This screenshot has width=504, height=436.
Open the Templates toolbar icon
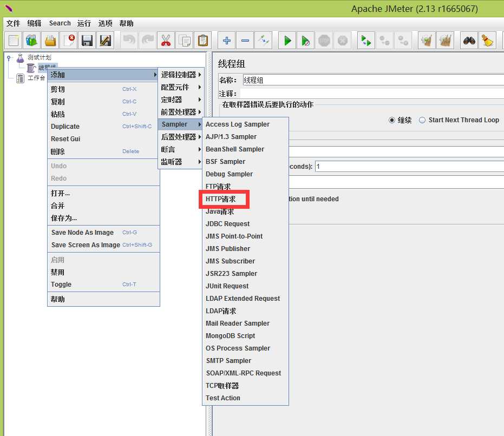(32, 41)
